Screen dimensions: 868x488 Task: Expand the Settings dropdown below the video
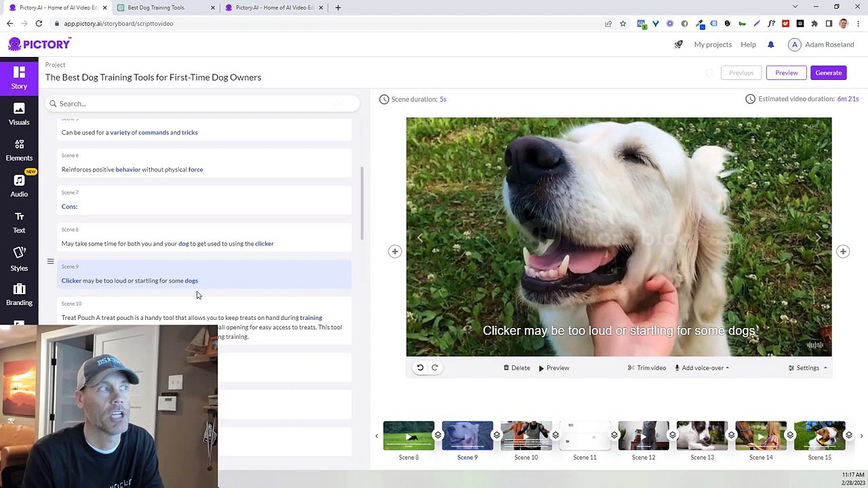tap(808, 368)
